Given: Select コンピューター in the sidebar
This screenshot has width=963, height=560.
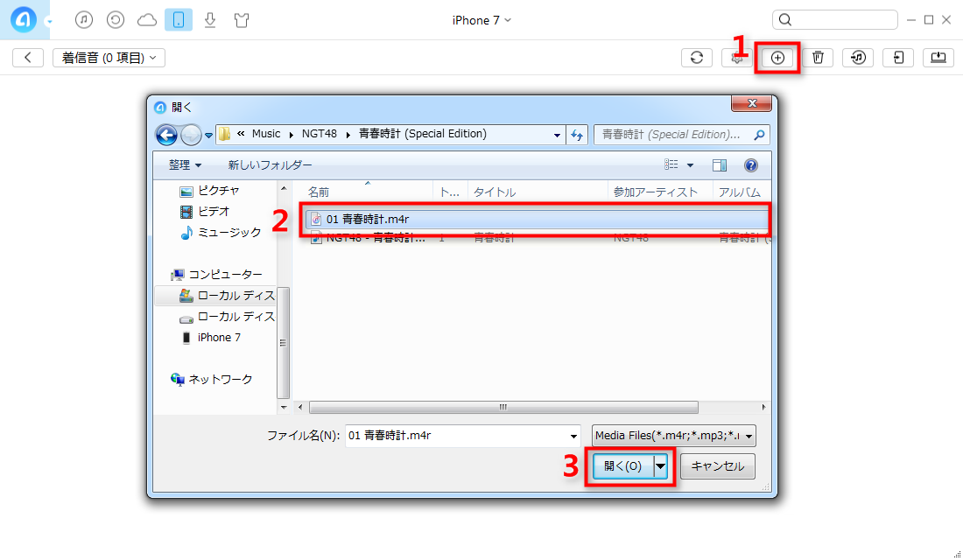Looking at the screenshot, I should 217,275.
